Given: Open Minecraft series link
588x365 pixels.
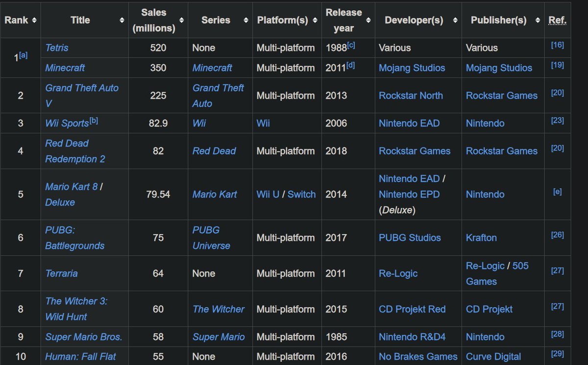Looking at the screenshot, I should [x=212, y=68].
